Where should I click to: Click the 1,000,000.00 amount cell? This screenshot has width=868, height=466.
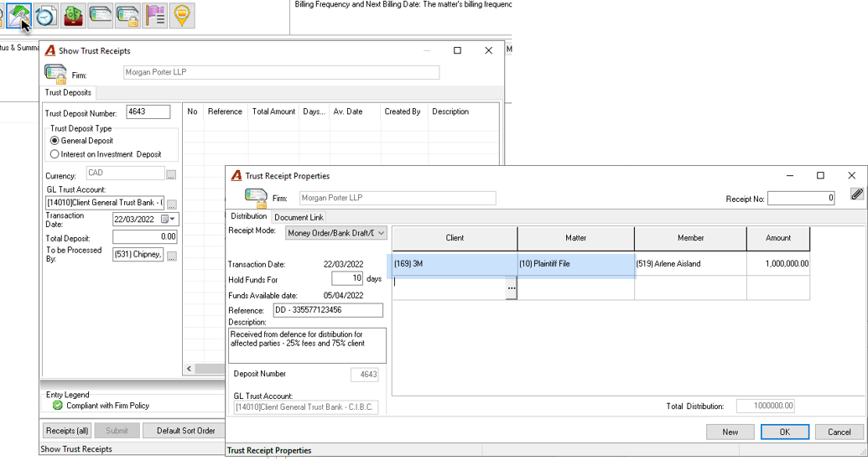[777, 264]
